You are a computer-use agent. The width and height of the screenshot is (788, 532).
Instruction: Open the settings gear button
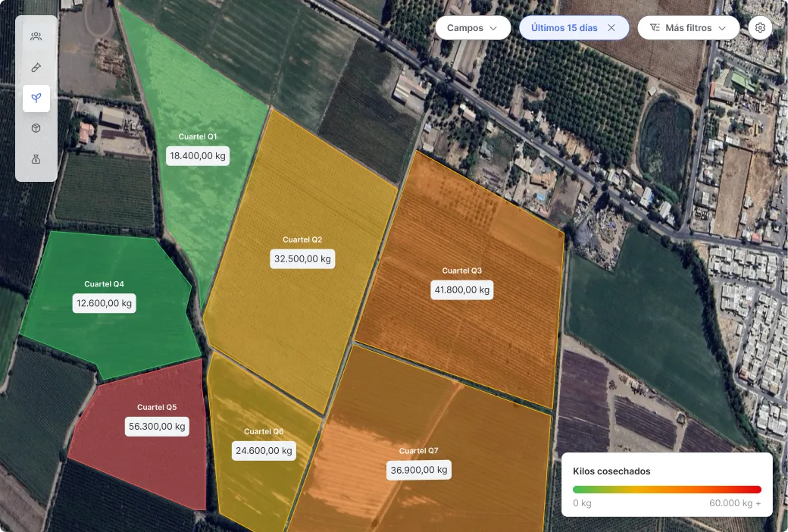tap(760, 27)
